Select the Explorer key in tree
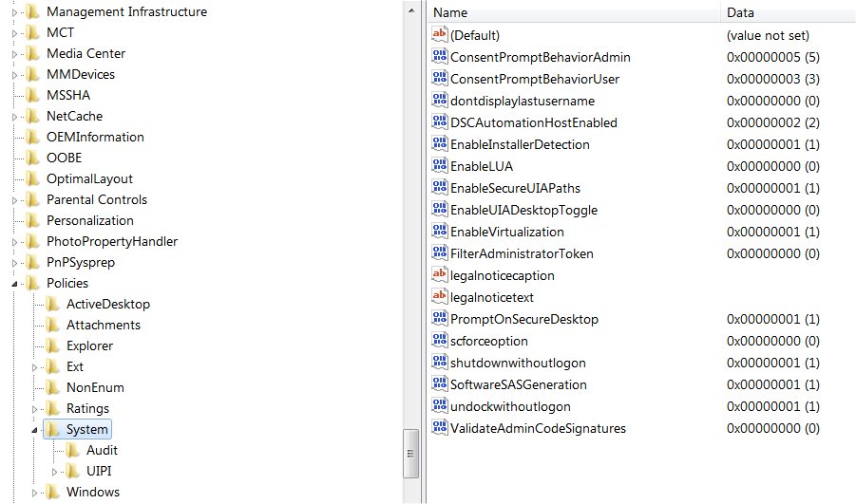This screenshot has height=504, width=856. click(x=89, y=345)
